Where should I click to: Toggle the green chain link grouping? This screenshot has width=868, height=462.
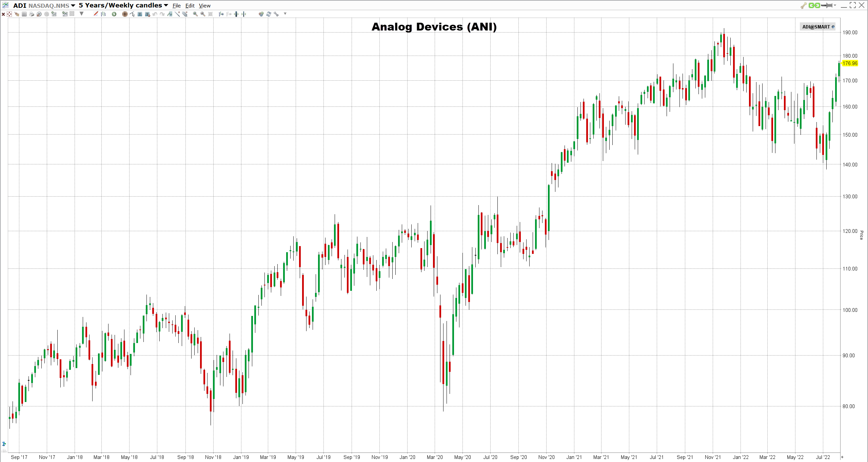tap(814, 5)
